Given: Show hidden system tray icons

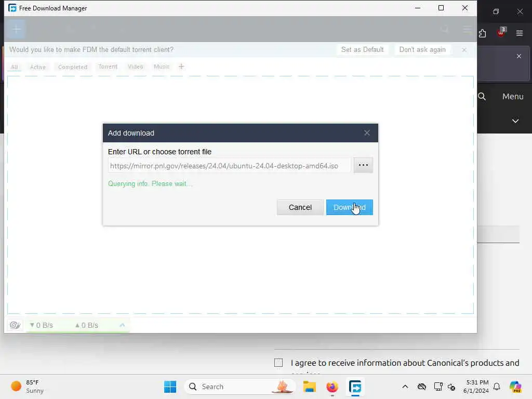Looking at the screenshot, I should coord(405,387).
